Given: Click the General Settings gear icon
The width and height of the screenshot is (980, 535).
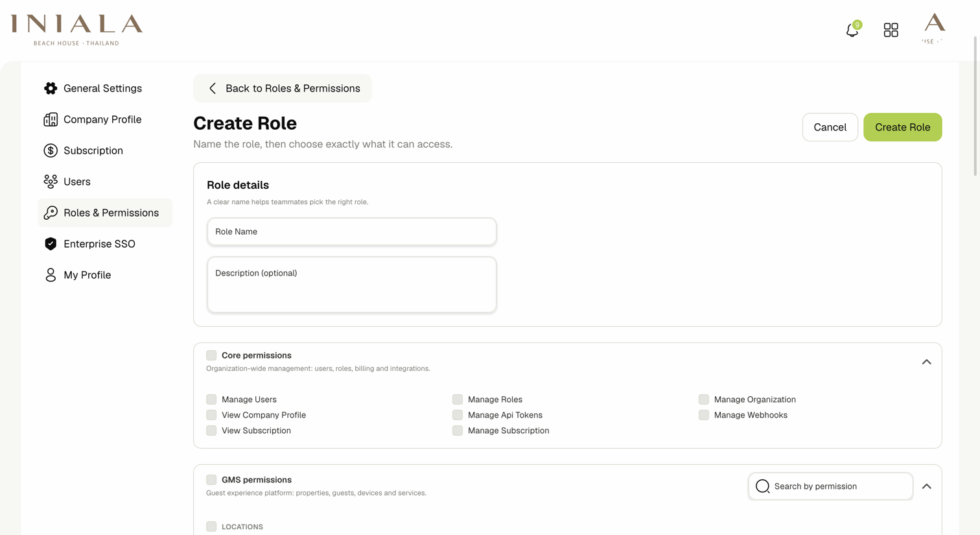Looking at the screenshot, I should pos(51,88).
